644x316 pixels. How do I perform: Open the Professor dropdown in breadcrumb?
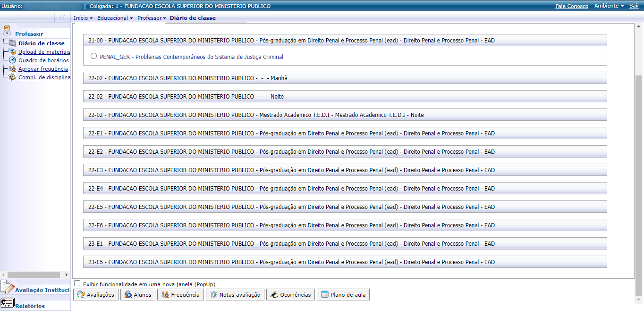click(x=152, y=18)
